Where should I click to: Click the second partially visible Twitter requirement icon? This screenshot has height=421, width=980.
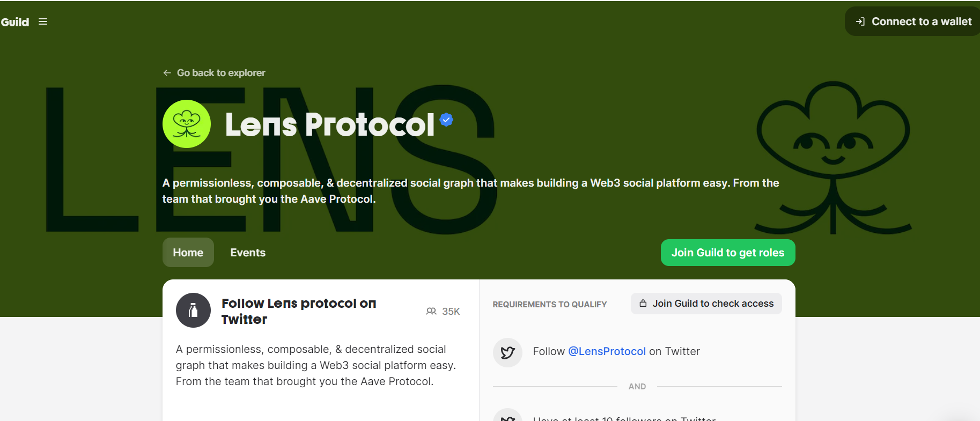pos(507,415)
